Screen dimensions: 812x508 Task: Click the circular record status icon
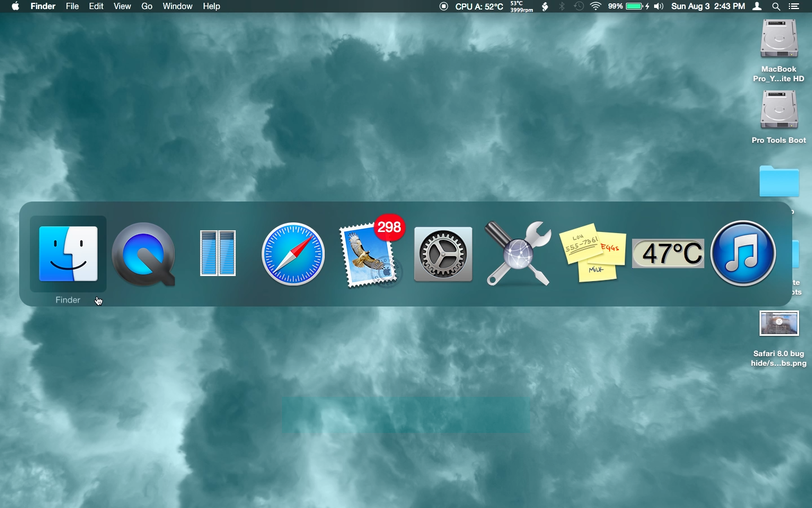(444, 6)
